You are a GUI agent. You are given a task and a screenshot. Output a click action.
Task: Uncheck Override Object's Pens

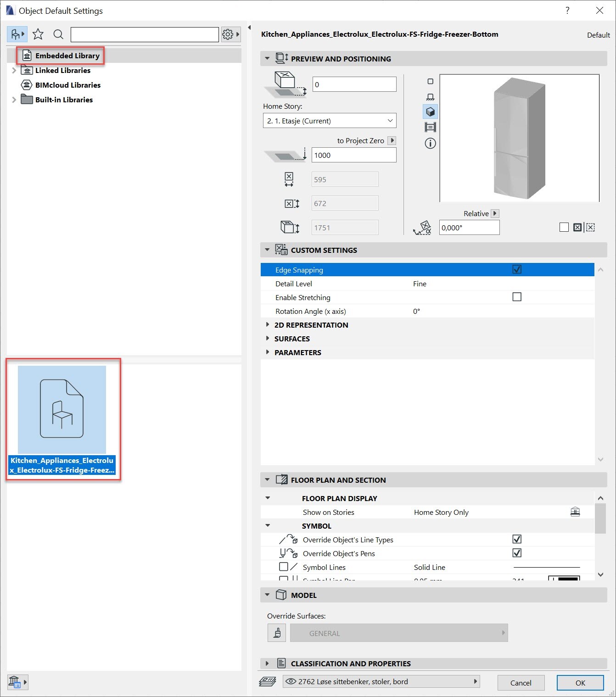[x=517, y=553]
